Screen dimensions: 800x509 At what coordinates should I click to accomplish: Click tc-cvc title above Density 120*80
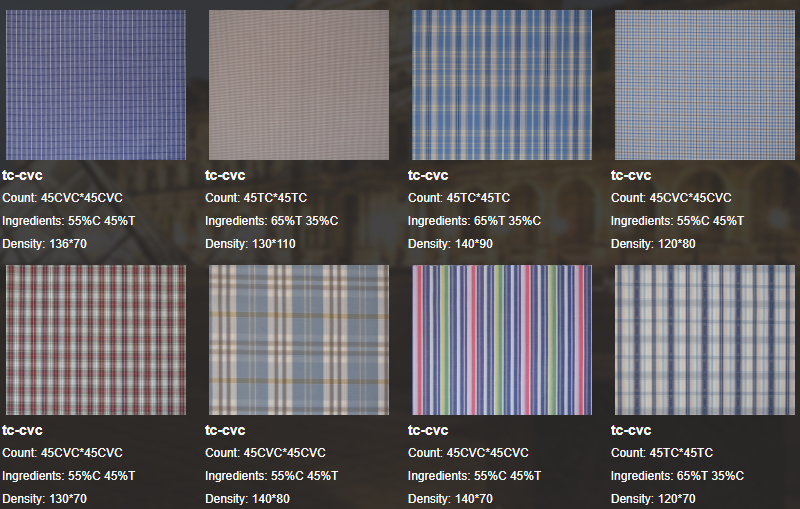[x=632, y=175]
